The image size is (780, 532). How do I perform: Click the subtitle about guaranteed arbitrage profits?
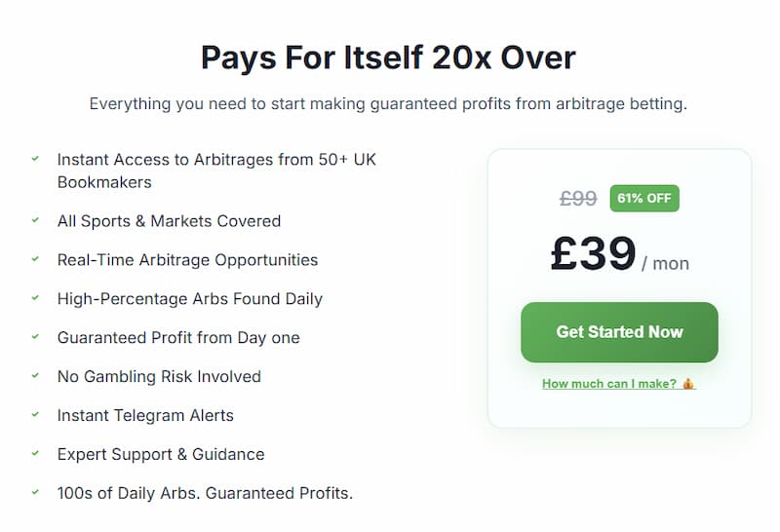(388, 103)
